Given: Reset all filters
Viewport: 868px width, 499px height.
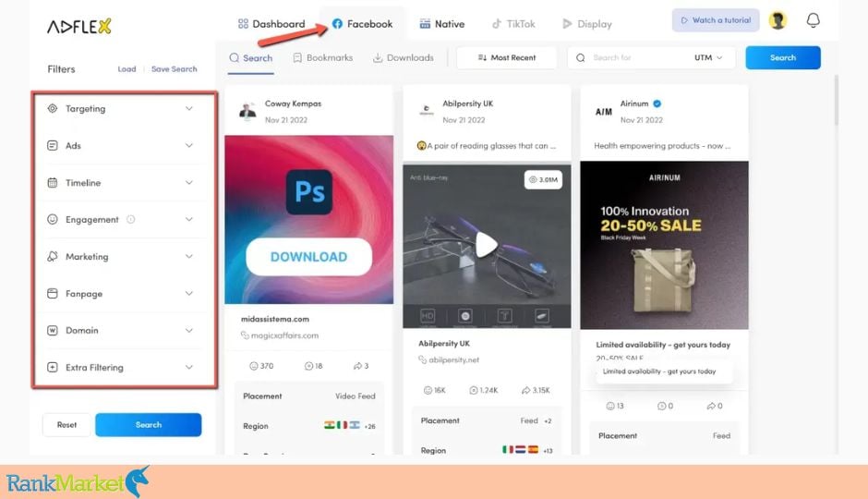Looking at the screenshot, I should (66, 425).
